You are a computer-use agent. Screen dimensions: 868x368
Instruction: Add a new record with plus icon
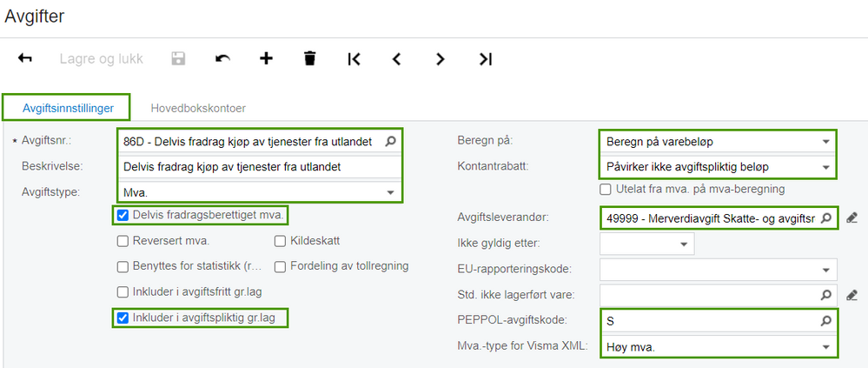click(x=266, y=59)
